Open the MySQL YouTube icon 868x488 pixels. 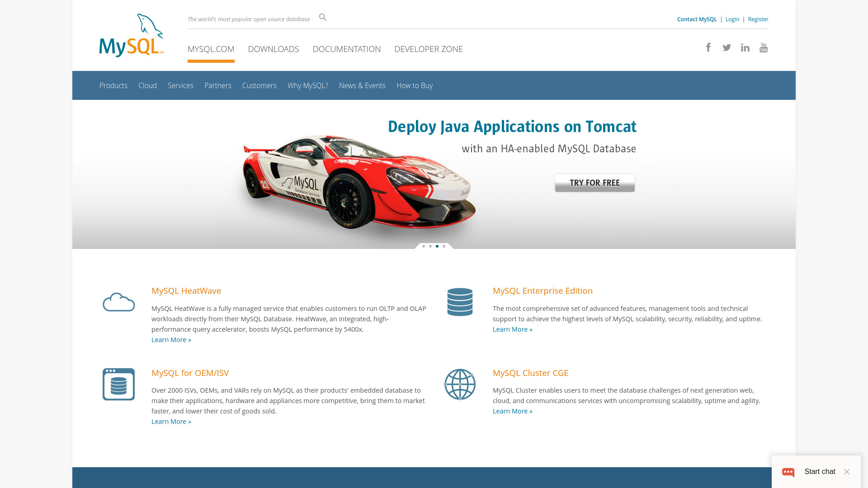(x=764, y=47)
